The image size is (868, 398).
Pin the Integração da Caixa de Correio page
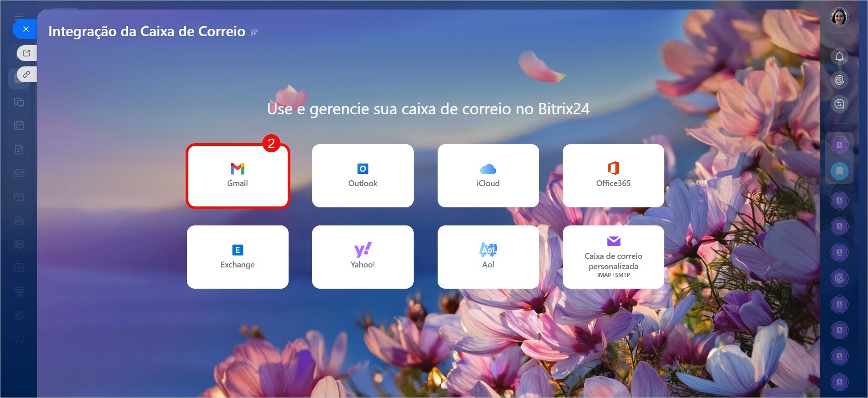pos(254,32)
